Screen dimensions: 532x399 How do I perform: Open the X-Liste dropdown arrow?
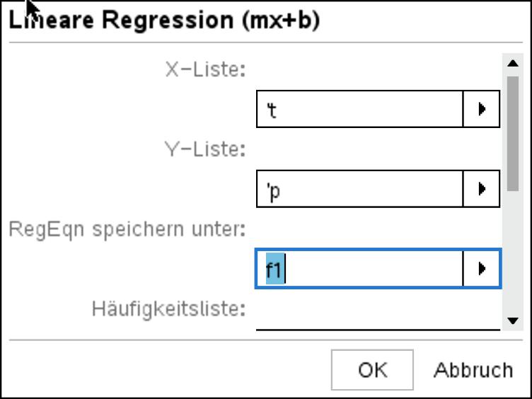(482, 109)
